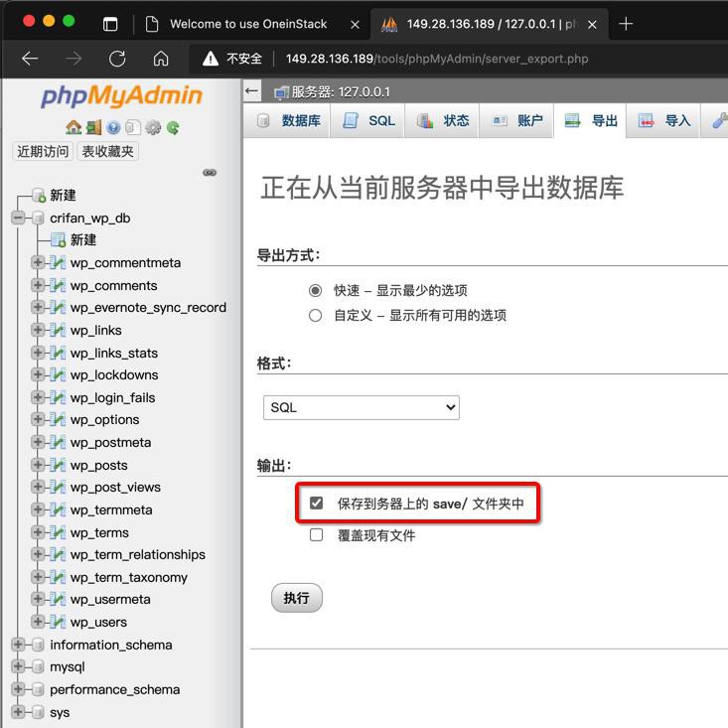The height and width of the screenshot is (728, 728).
Task: Switch to the 导入 import tab
Action: (x=663, y=121)
